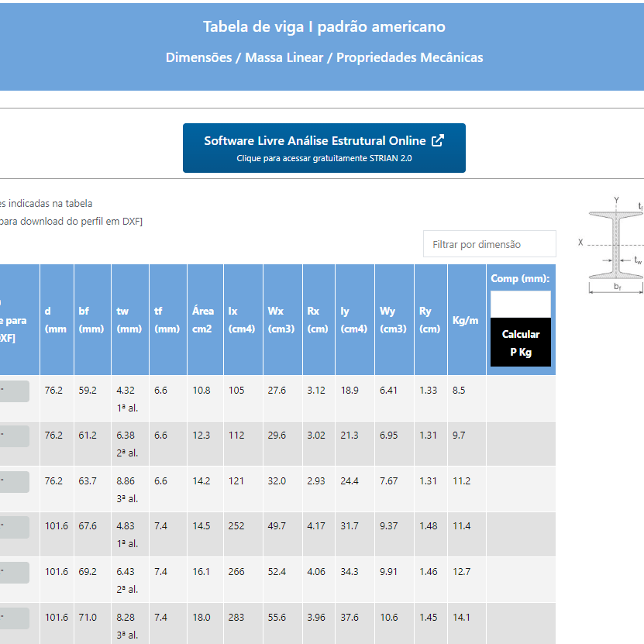
Task: Click the tw (mm) column header
Action: (129, 319)
